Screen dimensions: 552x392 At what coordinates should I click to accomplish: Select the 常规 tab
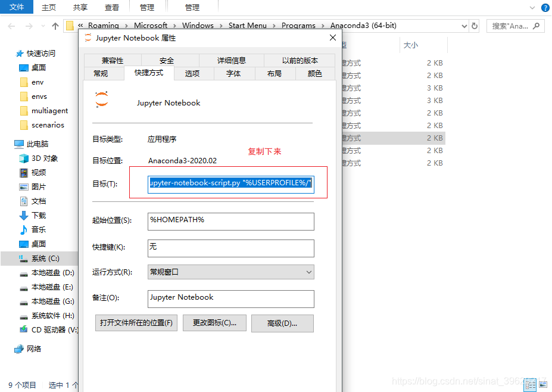[101, 73]
